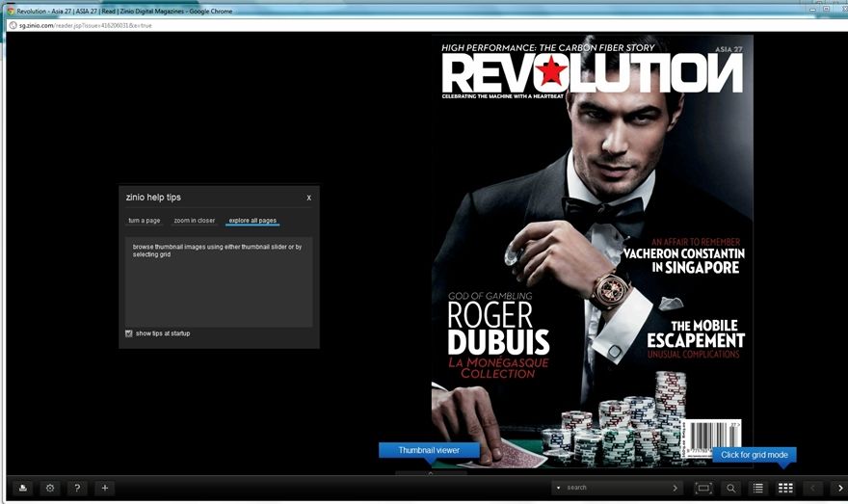Click in the search input field
This screenshot has width=848, height=504.
617,488
